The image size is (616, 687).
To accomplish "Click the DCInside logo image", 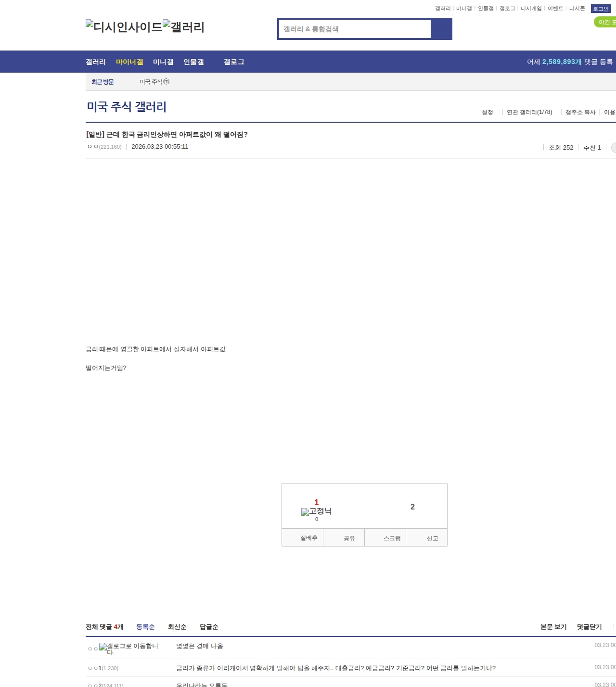I will (124, 26).
